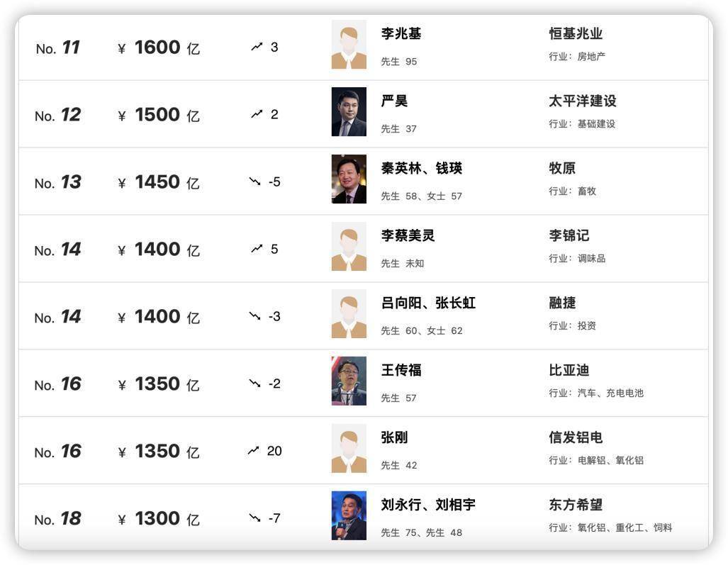Click the ¥1600亿 wealth figure

[159, 47]
